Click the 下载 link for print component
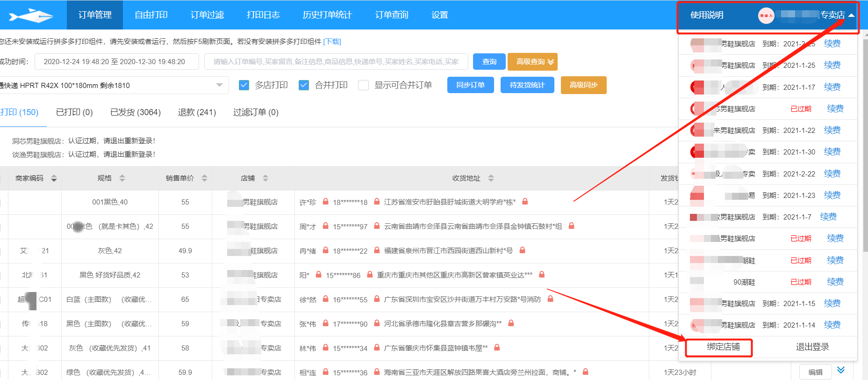This screenshot has width=868, height=380. coord(332,42)
